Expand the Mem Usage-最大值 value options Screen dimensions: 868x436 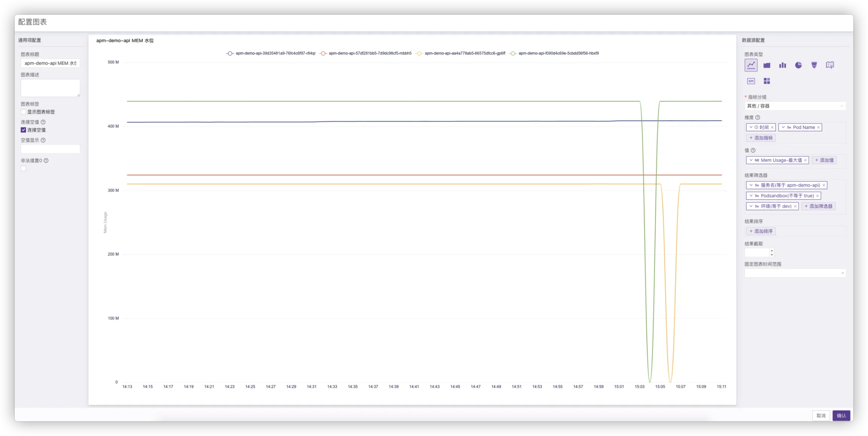click(x=751, y=160)
